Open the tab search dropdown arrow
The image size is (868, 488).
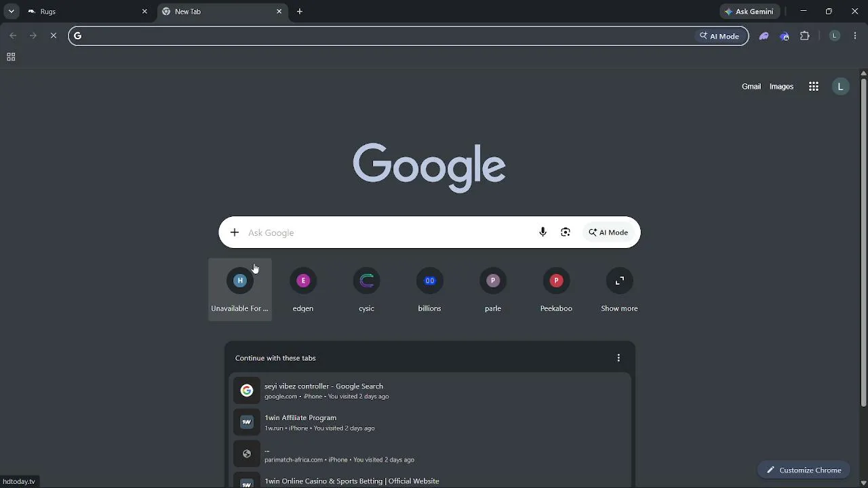coord(11,12)
